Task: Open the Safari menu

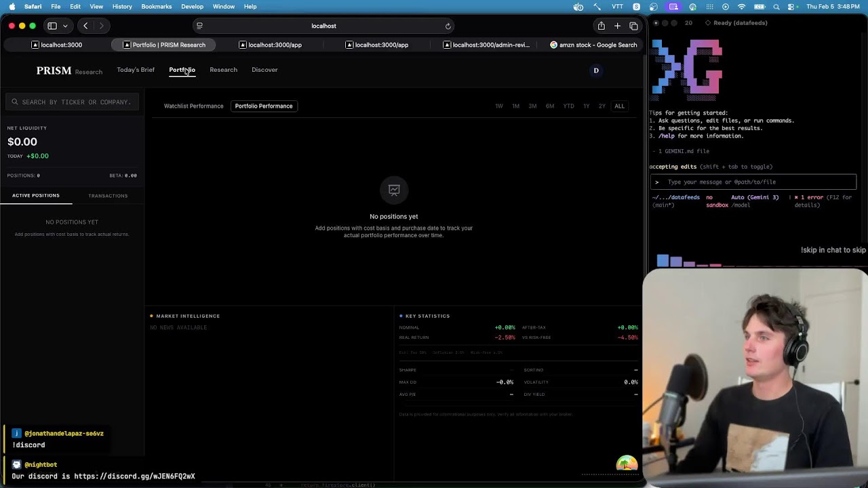Action: click(x=33, y=7)
